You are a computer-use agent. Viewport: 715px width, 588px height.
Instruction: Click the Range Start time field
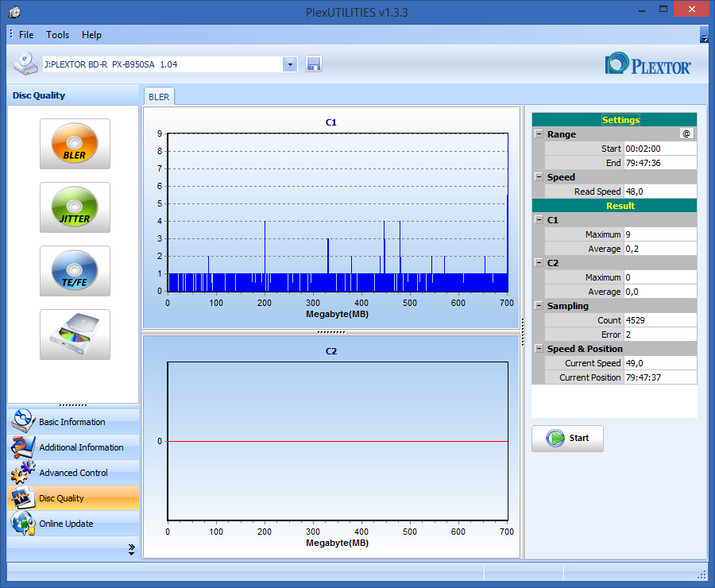[660, 149]
